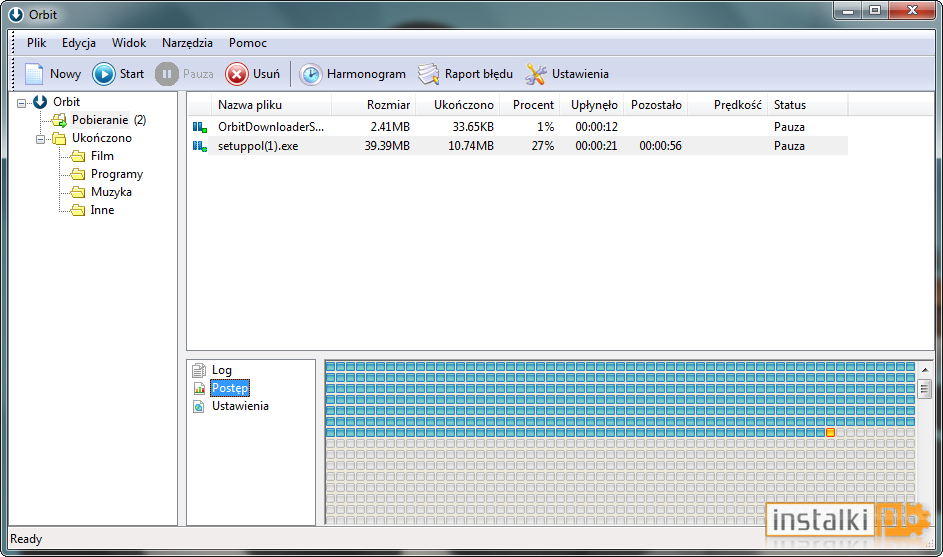Click the Film folder icon
Screen dimensions: 943x557
point(78,156)
